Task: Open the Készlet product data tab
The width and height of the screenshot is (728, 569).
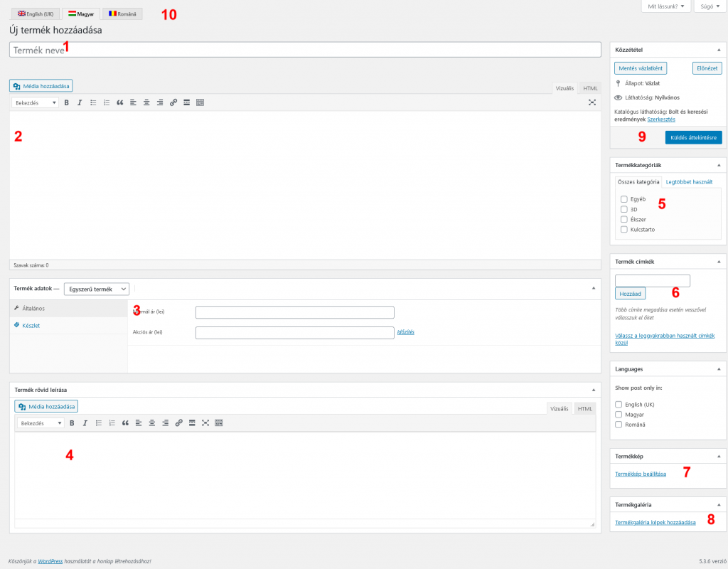Action: [x=31, y=325]
